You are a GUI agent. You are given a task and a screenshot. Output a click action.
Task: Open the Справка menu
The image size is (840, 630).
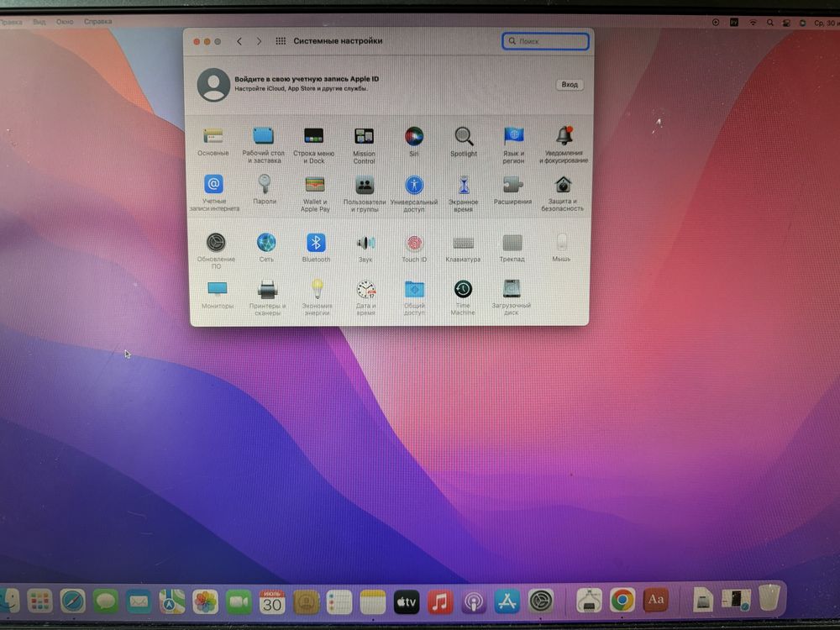click(x=97, y=22)
